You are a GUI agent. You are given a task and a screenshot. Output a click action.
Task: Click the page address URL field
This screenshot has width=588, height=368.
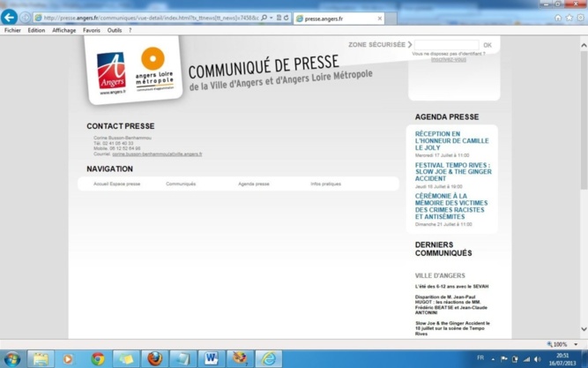[x=151, y=18]
